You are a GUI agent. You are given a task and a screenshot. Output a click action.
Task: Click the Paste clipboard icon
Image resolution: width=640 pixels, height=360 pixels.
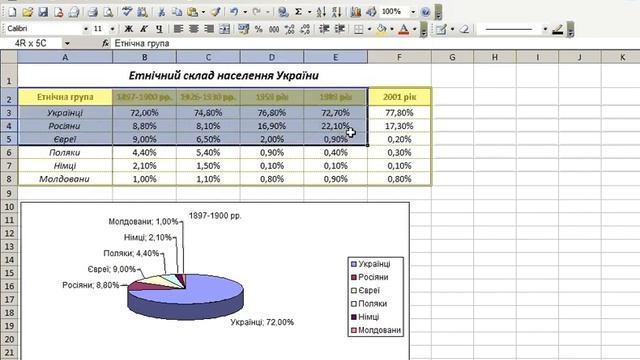pyautogui.click(x=192, y=12)
